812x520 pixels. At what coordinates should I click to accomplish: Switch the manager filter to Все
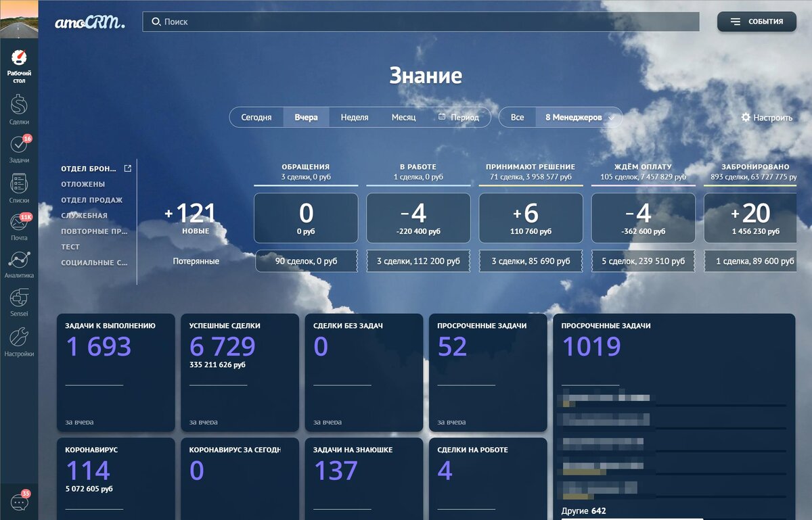pyautogui.click(x=516, y=117)
